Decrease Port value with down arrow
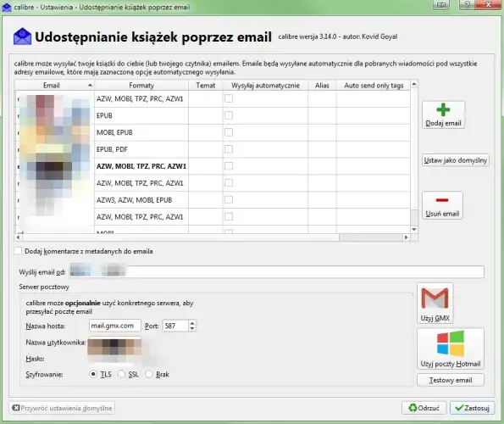 [x=192, y=328]
